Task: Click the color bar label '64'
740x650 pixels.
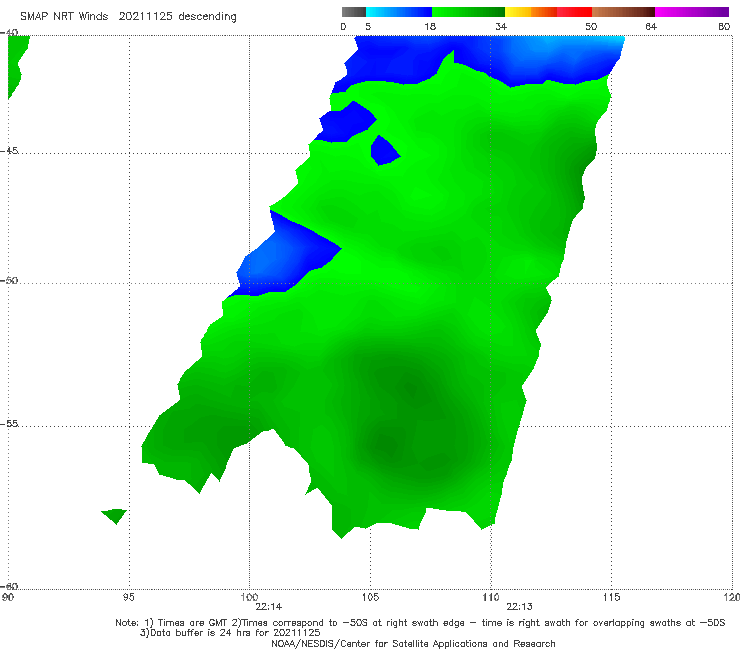Action: pyautogui.click(x=651, y=27)
